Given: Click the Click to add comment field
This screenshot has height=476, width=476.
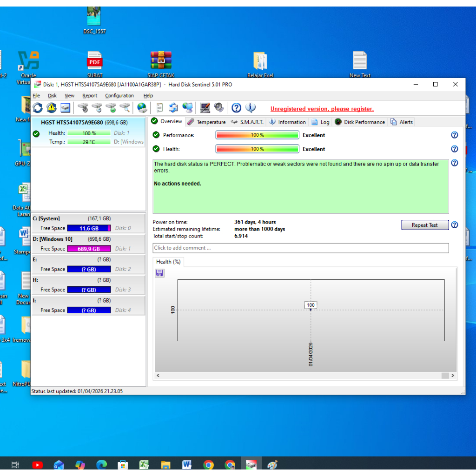Looking at the screenshot, I should click(301, 248).
